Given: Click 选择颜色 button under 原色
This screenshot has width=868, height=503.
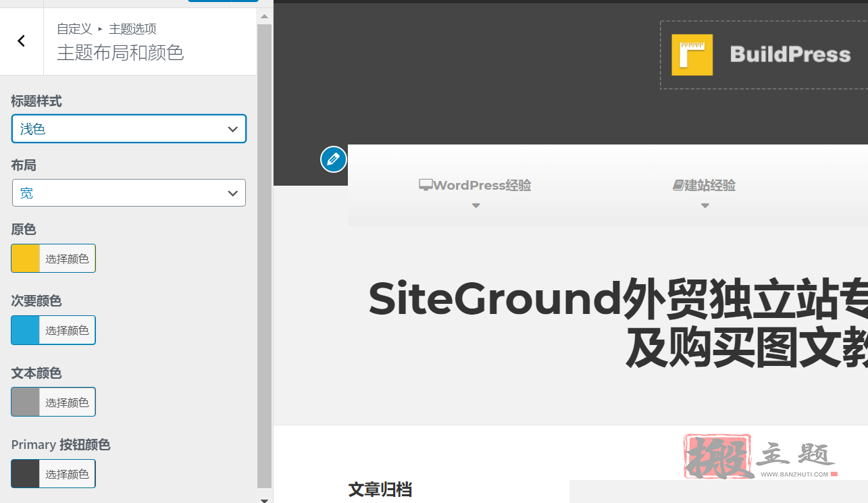Looking at the screenshot, I should (x=67, y=259).
